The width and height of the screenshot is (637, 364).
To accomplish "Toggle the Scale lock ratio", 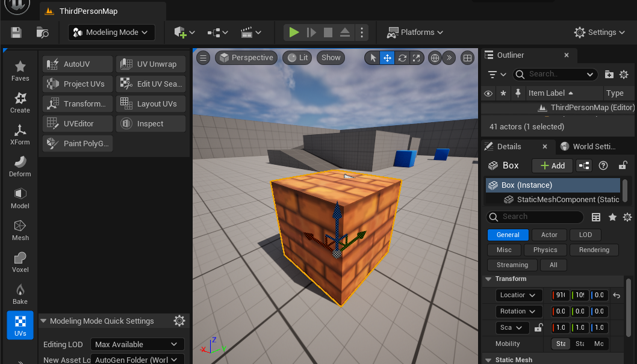I will [x=538, y=327].
